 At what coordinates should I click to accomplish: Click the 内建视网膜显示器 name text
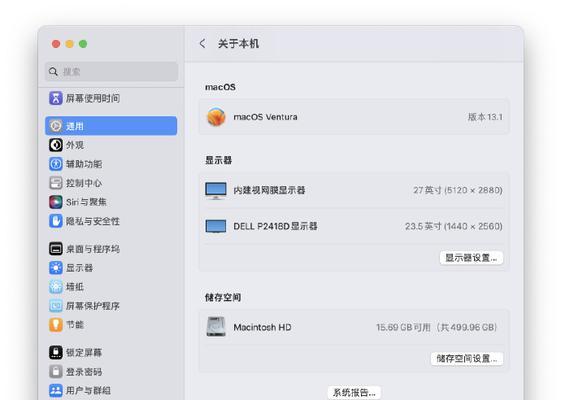pos(269,190)
